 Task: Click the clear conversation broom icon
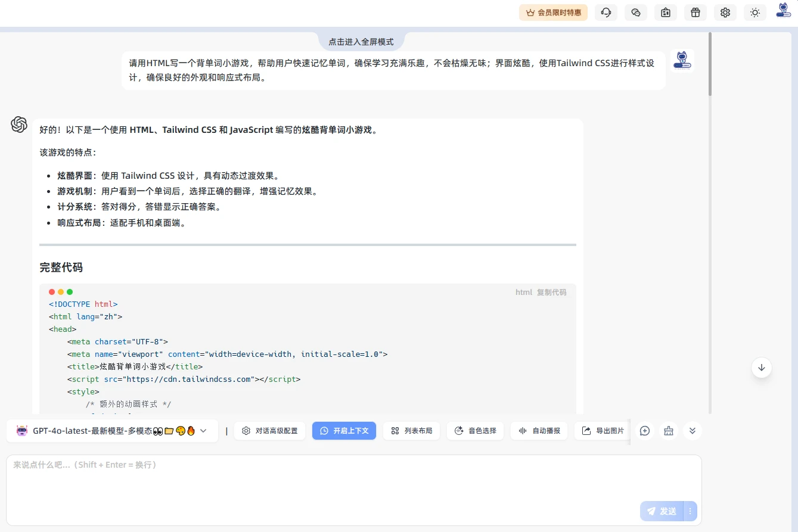point(668,431)
